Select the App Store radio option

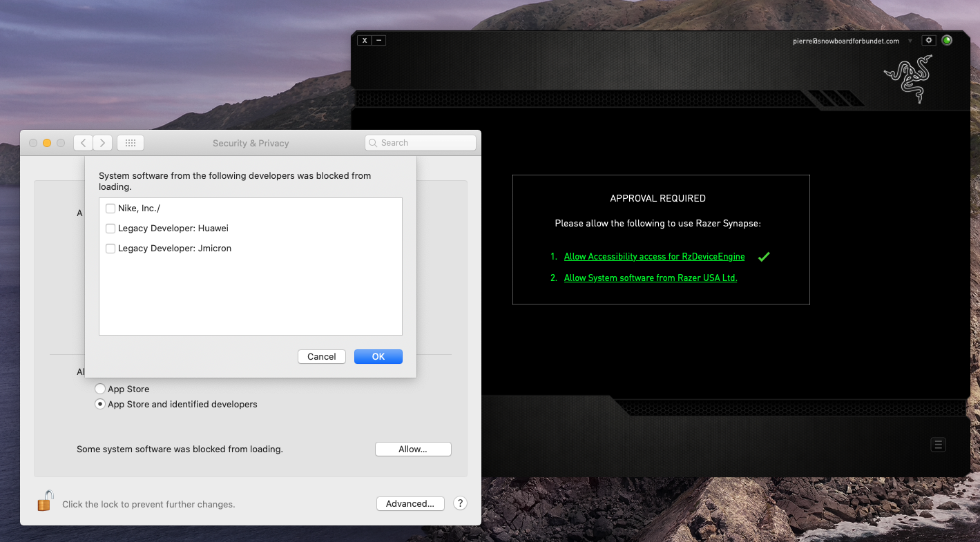tap(100, 389)
